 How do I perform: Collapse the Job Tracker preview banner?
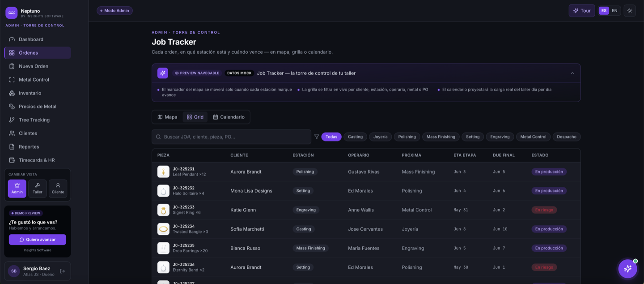pos(572,73)
